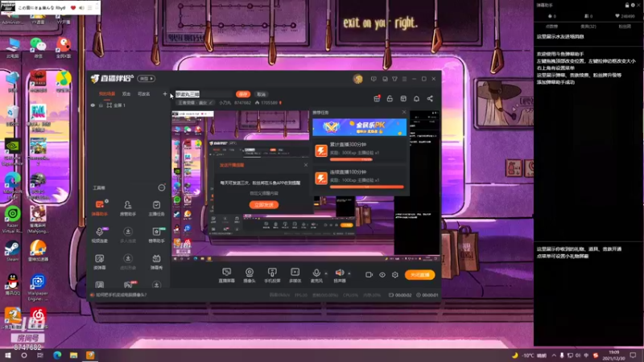Screen dimensions: 644x362
Task: Switch to the 双击 scene tab
Action: click(x=126, y=94)
